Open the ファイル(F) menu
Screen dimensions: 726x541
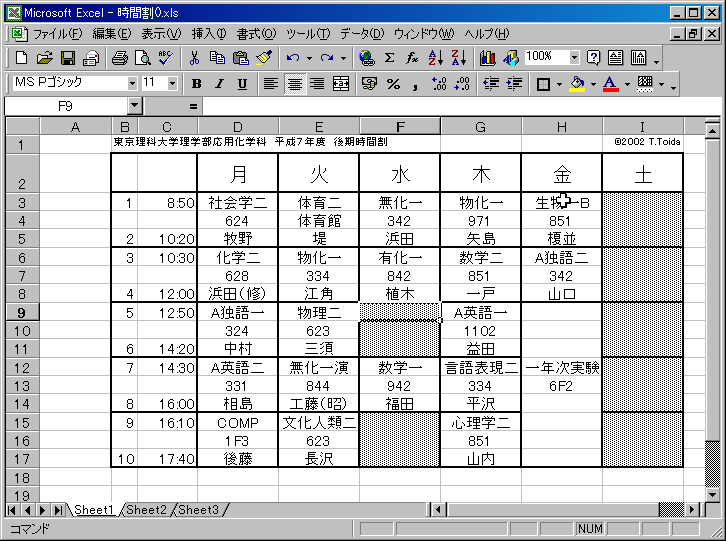[57, 34]
